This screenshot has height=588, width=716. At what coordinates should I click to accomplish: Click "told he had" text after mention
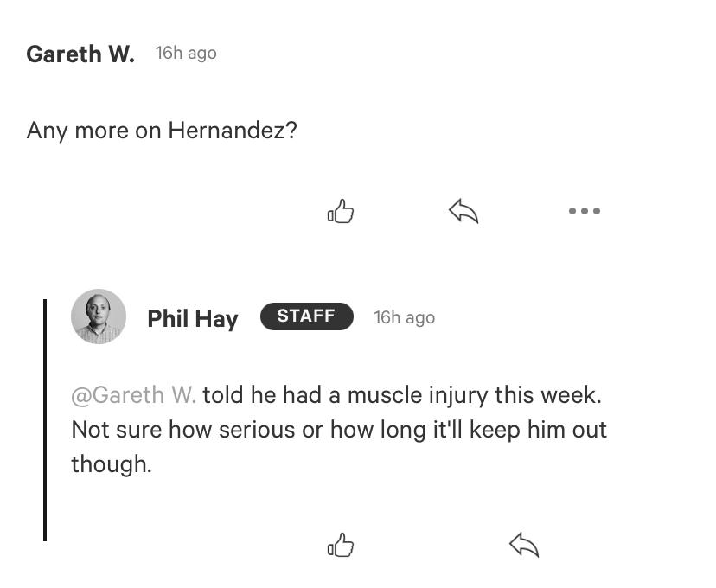263,395
